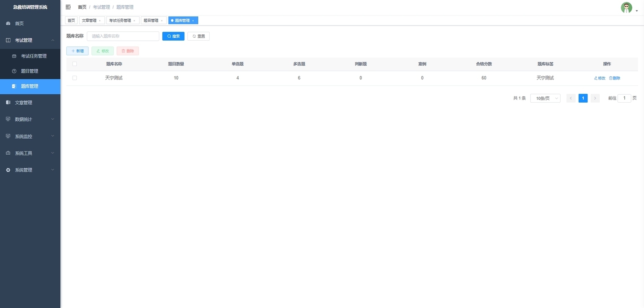Open 题目管理 in the sidebar

pyautogui.click(x=30, y=71)
